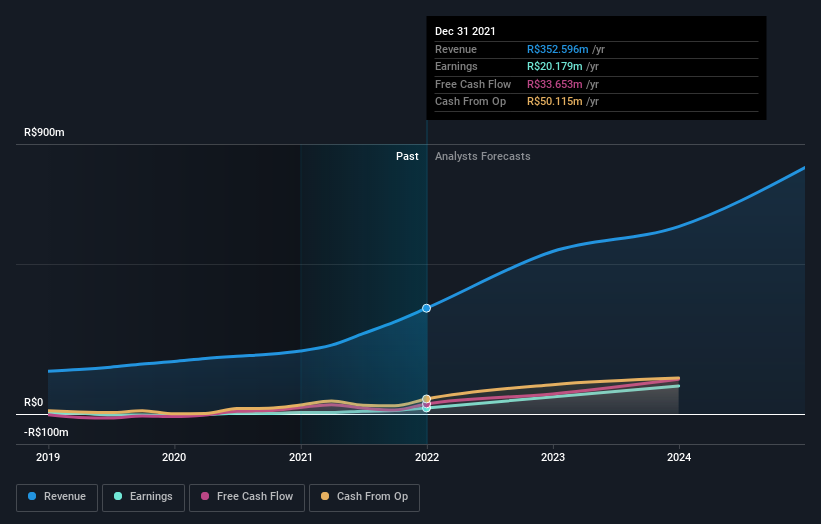821x524 pixels.
Task: Click the R$50.115m cash from op value
Action: (x=554, y=102)
